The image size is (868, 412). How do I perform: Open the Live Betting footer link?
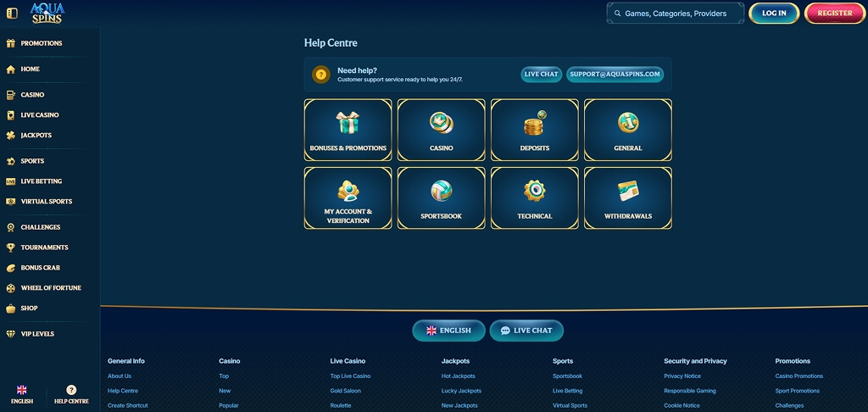click(x=567, y=391)
